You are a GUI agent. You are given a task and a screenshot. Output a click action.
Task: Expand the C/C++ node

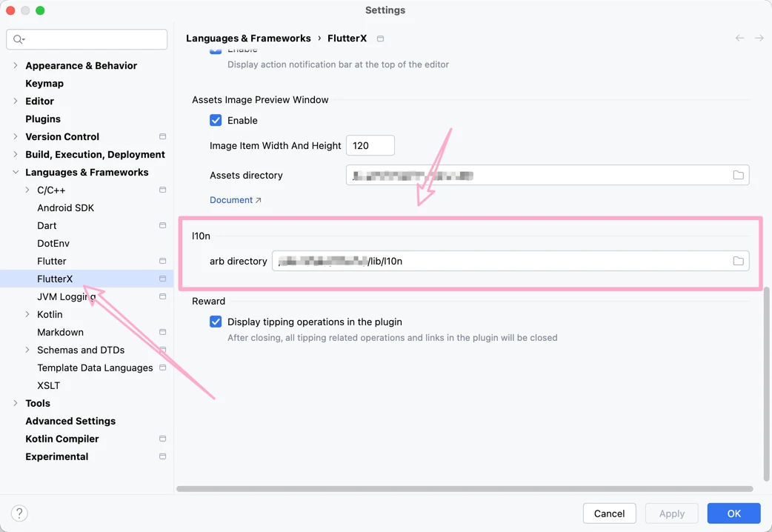27,190
